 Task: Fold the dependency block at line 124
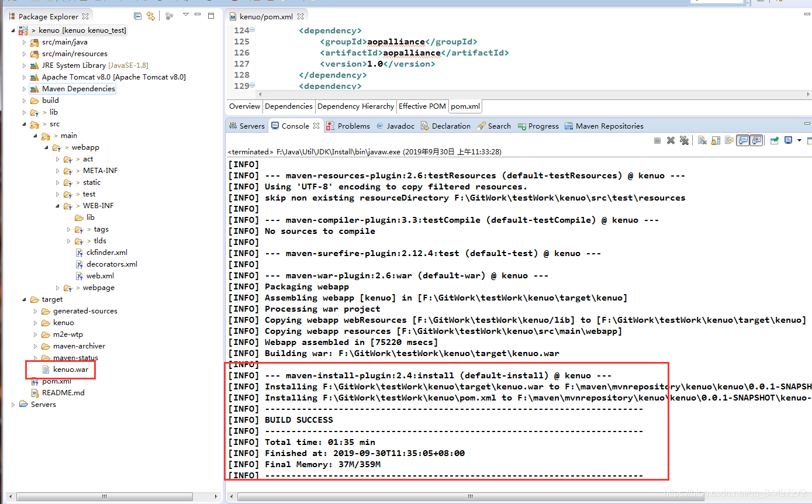coord(253,30)
